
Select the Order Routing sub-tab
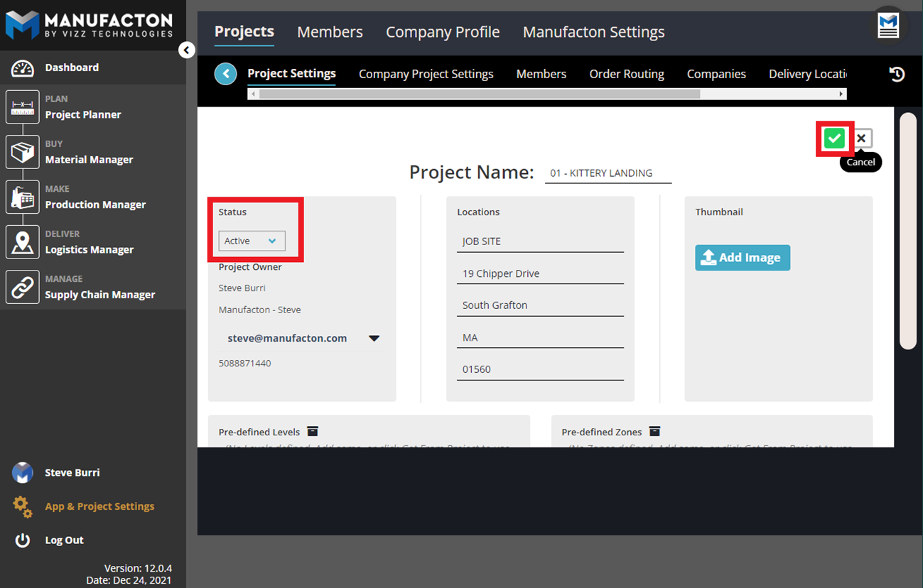pyautogui.click(x=626, y=74)
